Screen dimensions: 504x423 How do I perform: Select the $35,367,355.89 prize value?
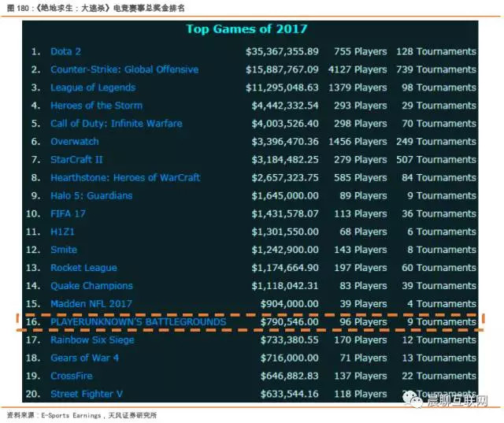click(x=282, y=51)
